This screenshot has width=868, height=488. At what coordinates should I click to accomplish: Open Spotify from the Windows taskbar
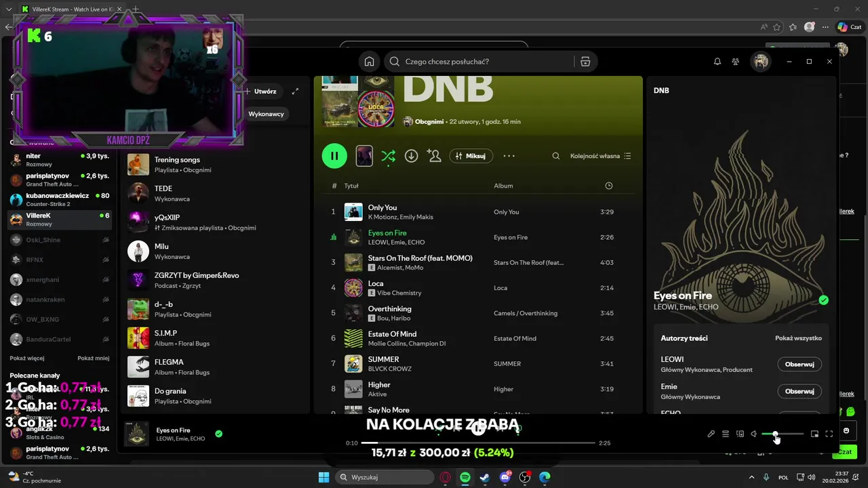(x=465, y=477)
